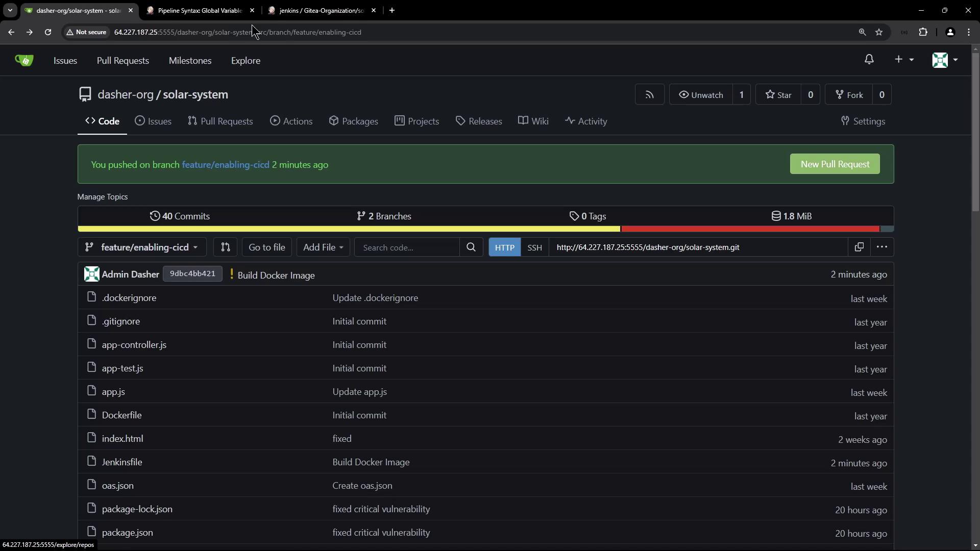Screen dimensions: 980x551
Task: Click the New Pull Request button
Action: pyautogui.click(x=835, y=164)
